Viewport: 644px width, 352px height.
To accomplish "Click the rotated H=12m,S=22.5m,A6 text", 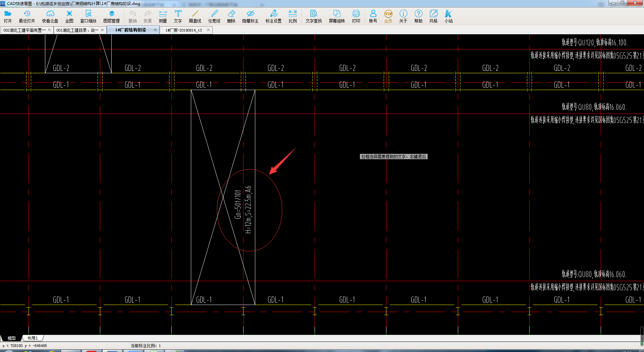I will [248, 210].
